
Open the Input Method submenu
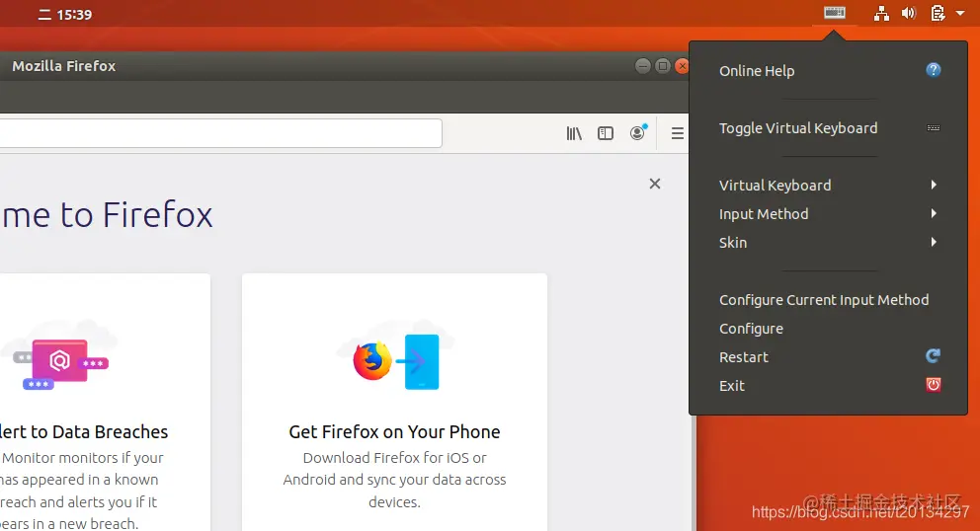coord(828,213)
